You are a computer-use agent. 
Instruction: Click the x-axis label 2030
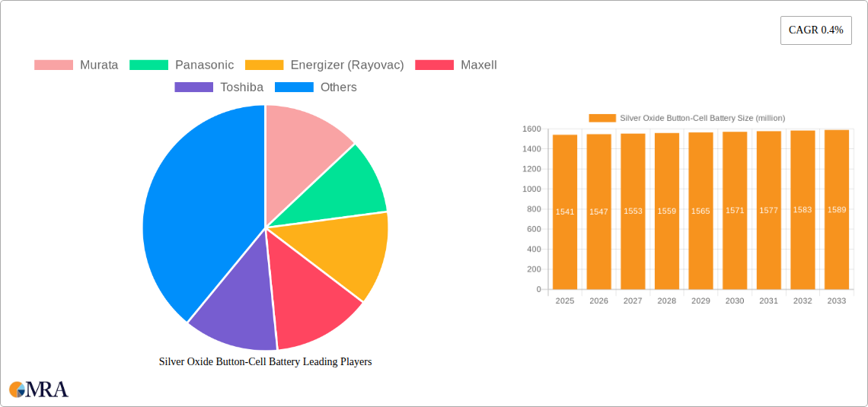735,300
